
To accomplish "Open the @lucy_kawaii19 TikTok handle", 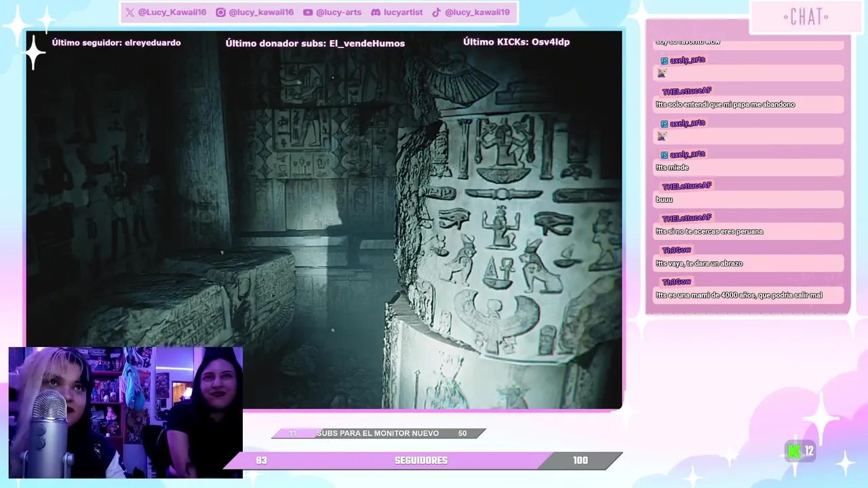I will (477, 12).
